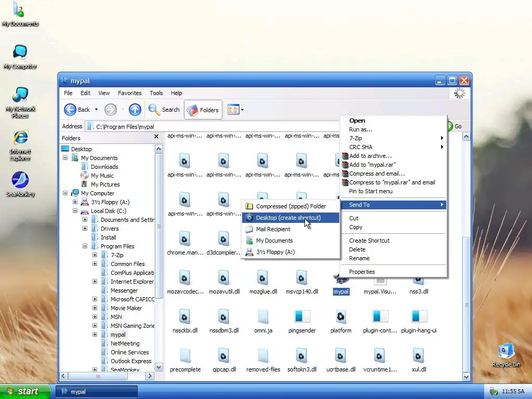Image resolution: width=532 pixels, height=399 pixels.
Task: Choose Properties in context menu
Action: [x=393, y=272]
